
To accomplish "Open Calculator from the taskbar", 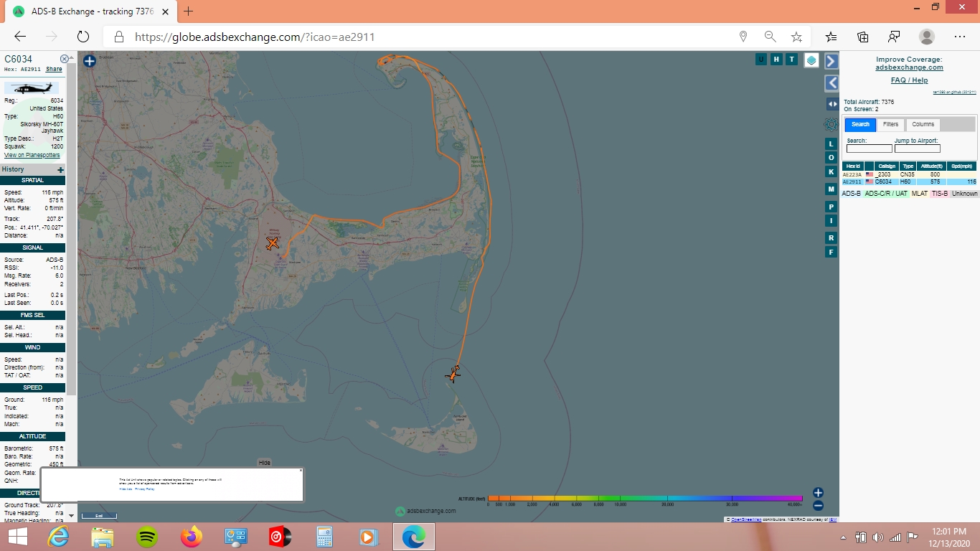I will 324,537.
